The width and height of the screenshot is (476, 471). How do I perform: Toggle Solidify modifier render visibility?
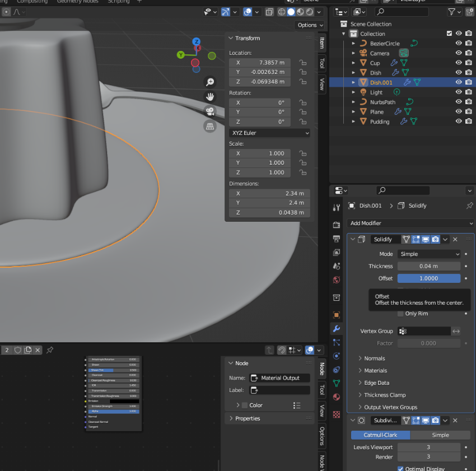pos(435,239)
